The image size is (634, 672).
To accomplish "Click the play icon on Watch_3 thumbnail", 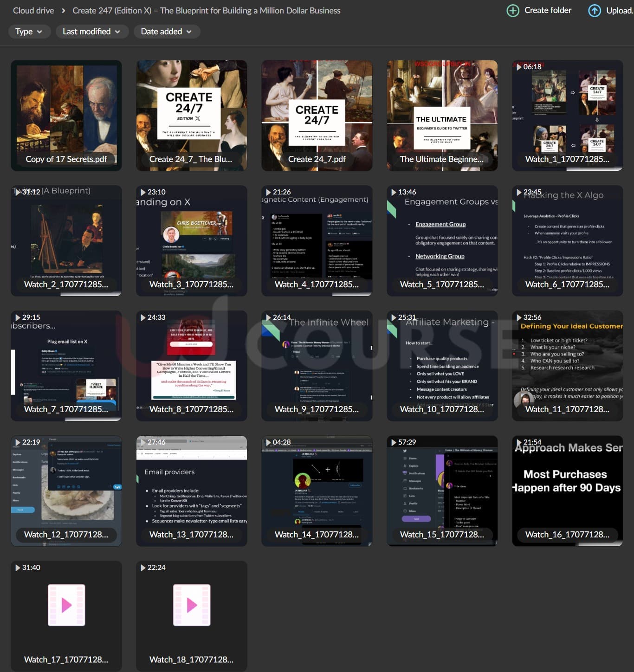I will pyautogui.click(x=143, y=192).
